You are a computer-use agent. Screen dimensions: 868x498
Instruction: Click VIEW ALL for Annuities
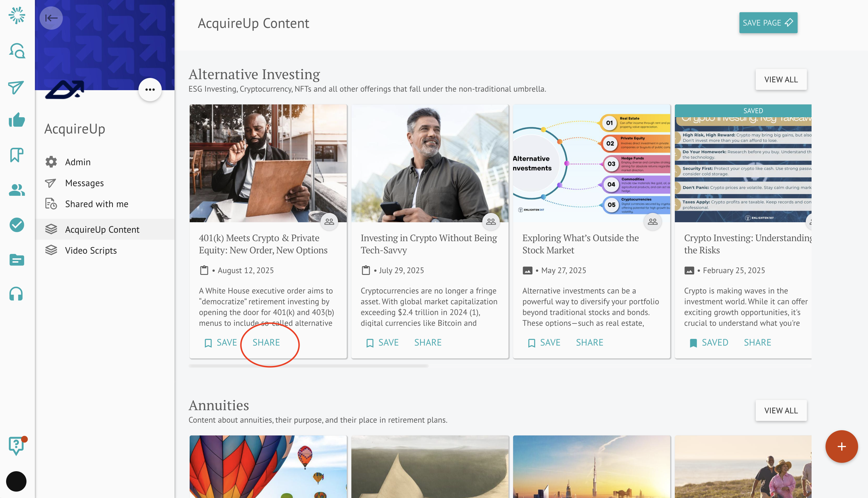[781, 410]
